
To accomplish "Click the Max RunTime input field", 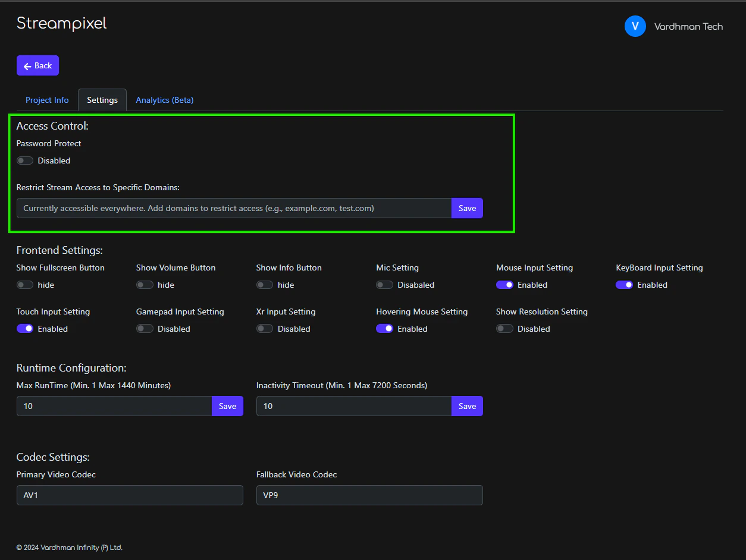I will 114,406.
